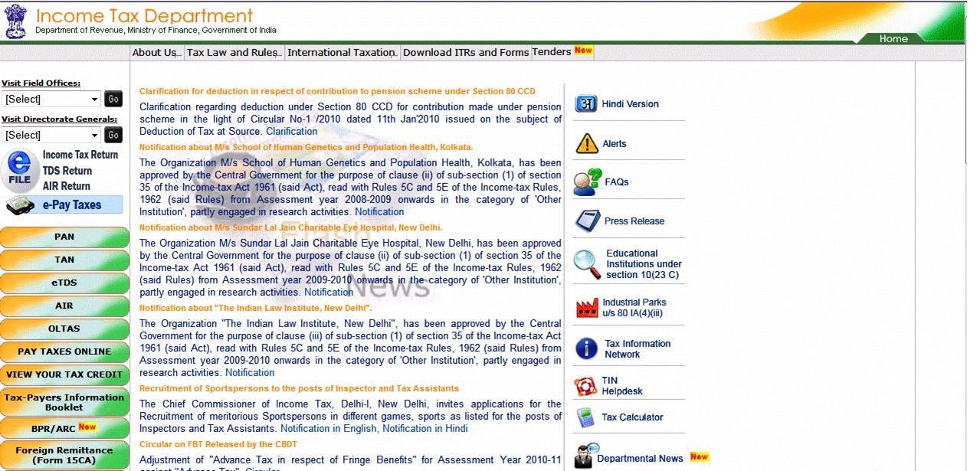The image size is (980, 471).
Task: Click the PAY TAXES ONLINE button
Action: tap(64, 352)
